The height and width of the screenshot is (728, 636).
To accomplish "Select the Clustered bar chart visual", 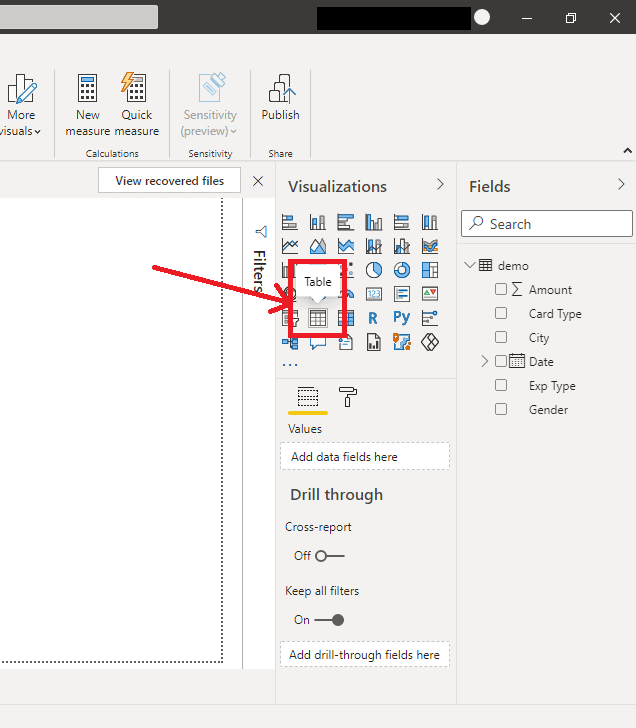I will tap(346, 222).
